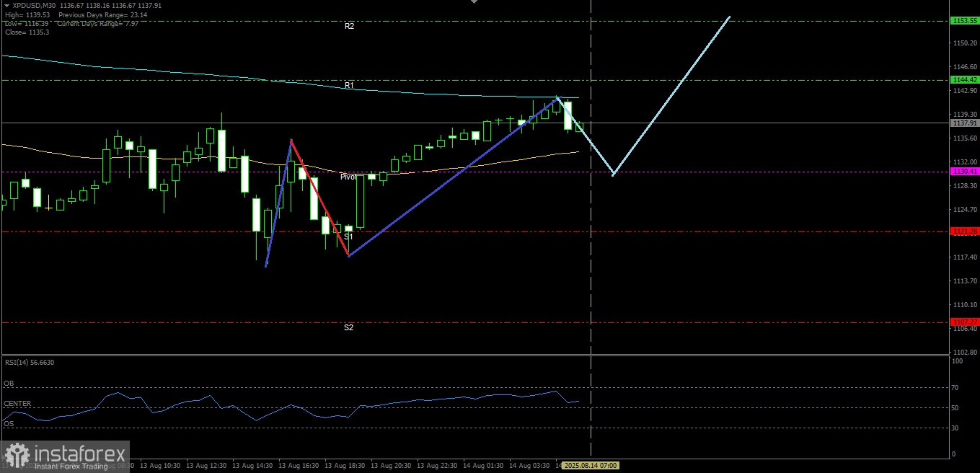Image resolution: width=980 pixels, height=473 pixels.
Task: Select the magenta 1130.41 pivot price tag
Action: 964,172
